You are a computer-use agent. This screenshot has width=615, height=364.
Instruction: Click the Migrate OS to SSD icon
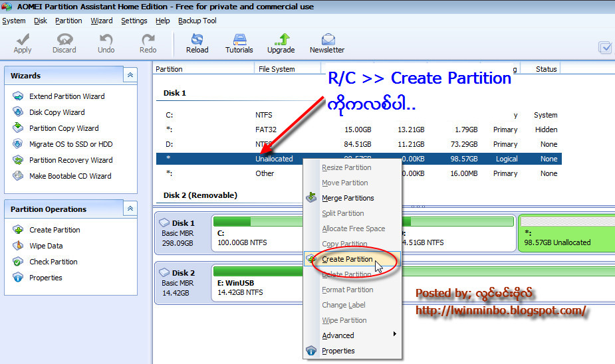pos(18,143)
